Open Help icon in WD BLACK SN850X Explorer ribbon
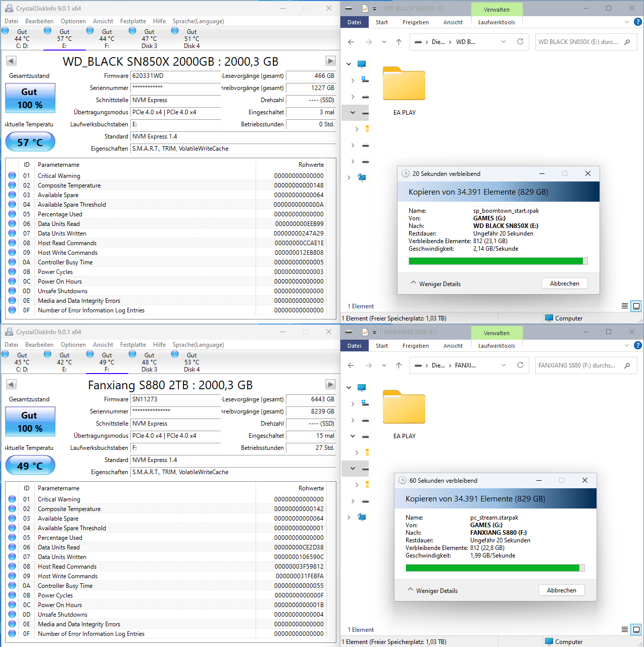Screen dimensions: 644x647 click(638, 22)
